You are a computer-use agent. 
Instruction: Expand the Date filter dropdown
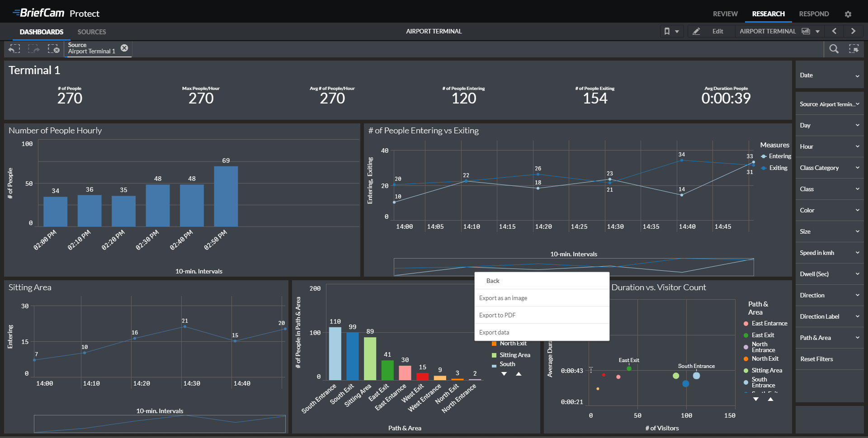829,75
